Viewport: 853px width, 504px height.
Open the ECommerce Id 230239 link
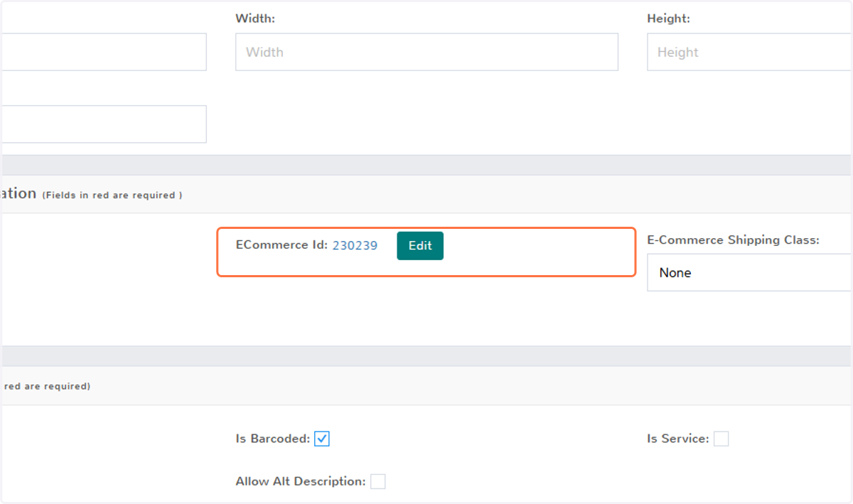coord(355,245)
